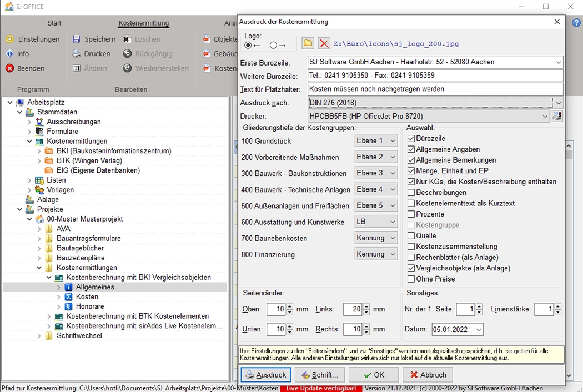583x392 pixels.
Task: Click the Ändern icon
Action: point(76,68)
